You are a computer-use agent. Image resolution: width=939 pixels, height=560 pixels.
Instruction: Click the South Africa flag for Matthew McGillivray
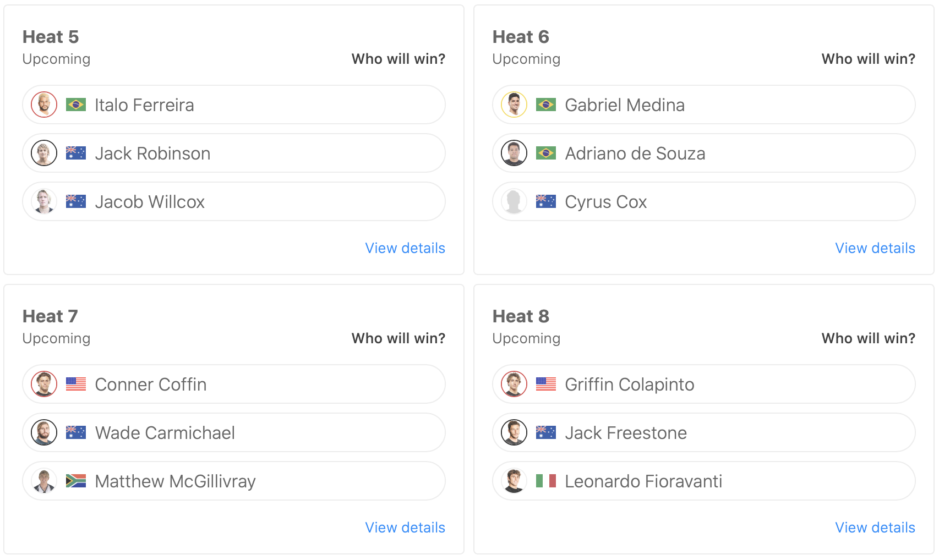click(76, 481)
